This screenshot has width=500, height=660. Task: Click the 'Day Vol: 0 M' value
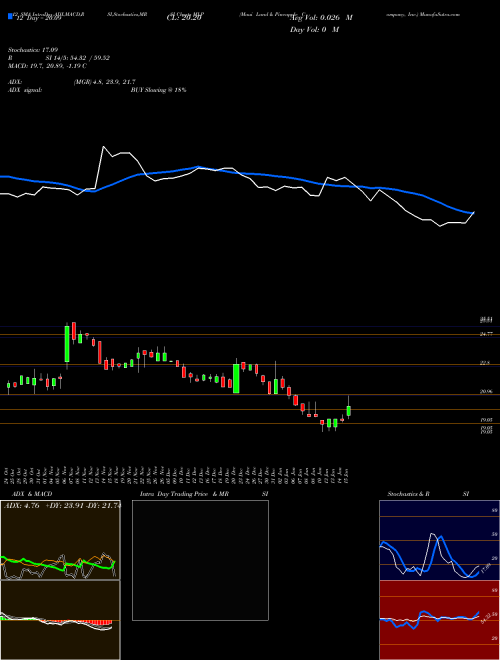pyautogui.click(x=314, y=30)
